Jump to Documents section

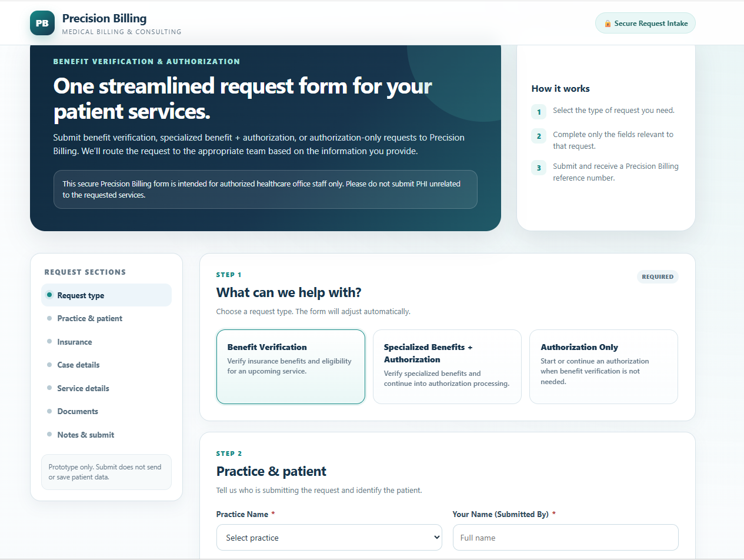click(x=106, y=411)
